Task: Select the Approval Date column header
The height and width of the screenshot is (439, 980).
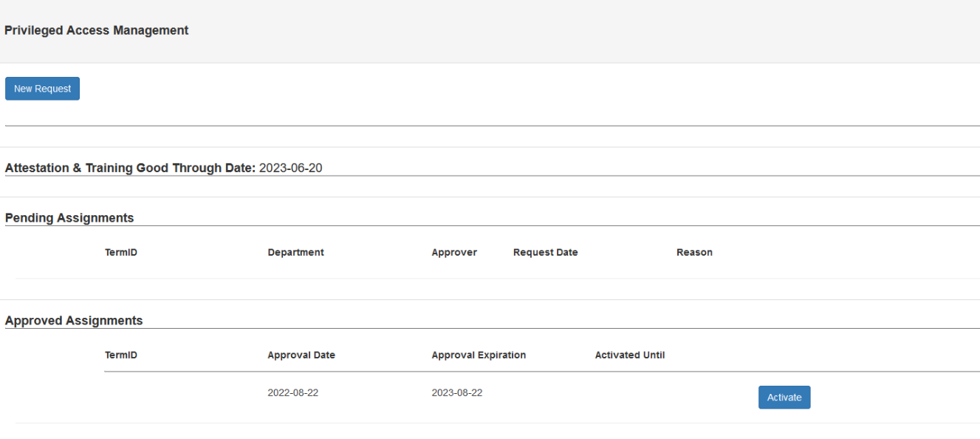Action: pyautogui.click(x=301, y=355)
